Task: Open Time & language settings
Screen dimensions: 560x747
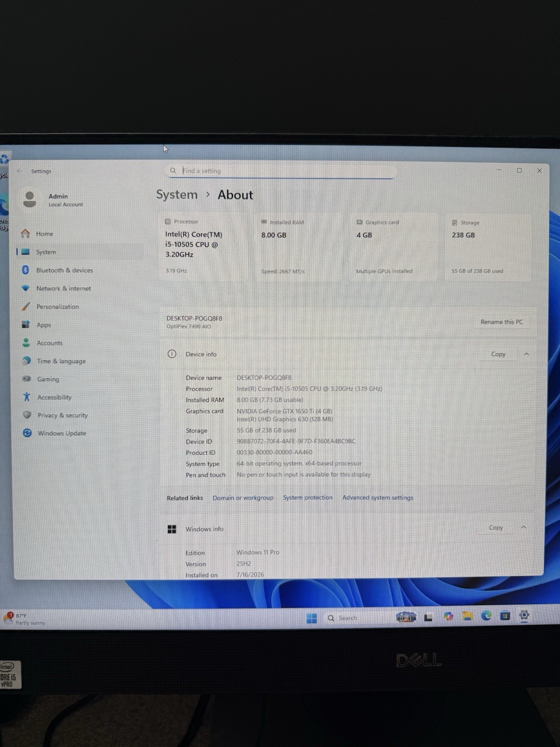Action: pyautogui.click(x=61, y=361)
